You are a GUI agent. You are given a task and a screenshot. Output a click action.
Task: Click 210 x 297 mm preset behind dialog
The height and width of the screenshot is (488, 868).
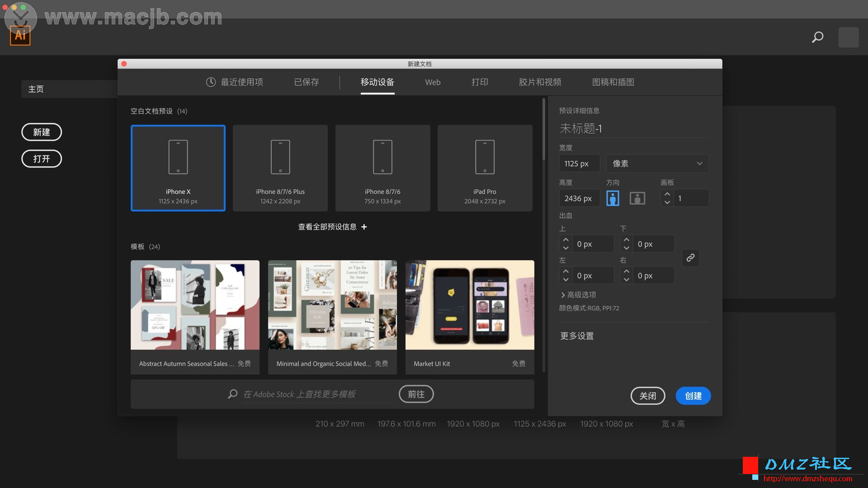340,424
